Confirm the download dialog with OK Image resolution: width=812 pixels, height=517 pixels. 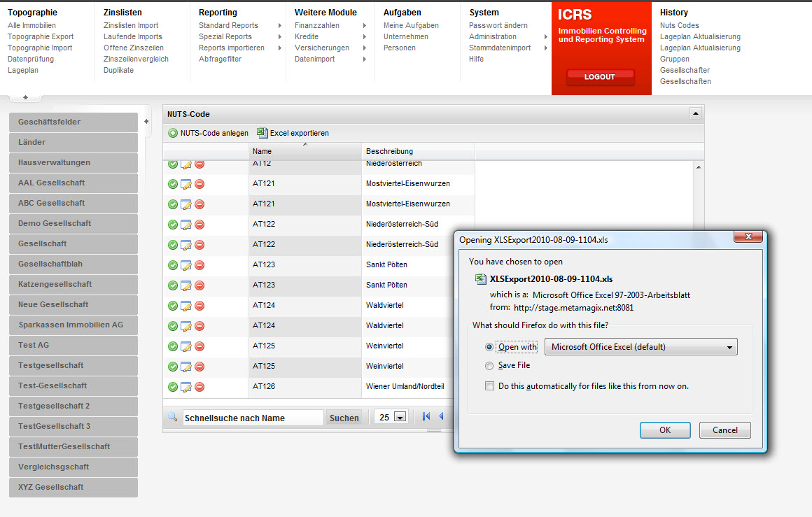[x=665, y=430]
